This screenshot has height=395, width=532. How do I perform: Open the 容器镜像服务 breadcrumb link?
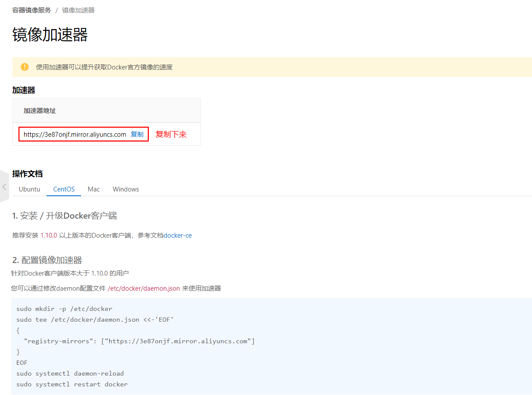click(x=31, y=10)
